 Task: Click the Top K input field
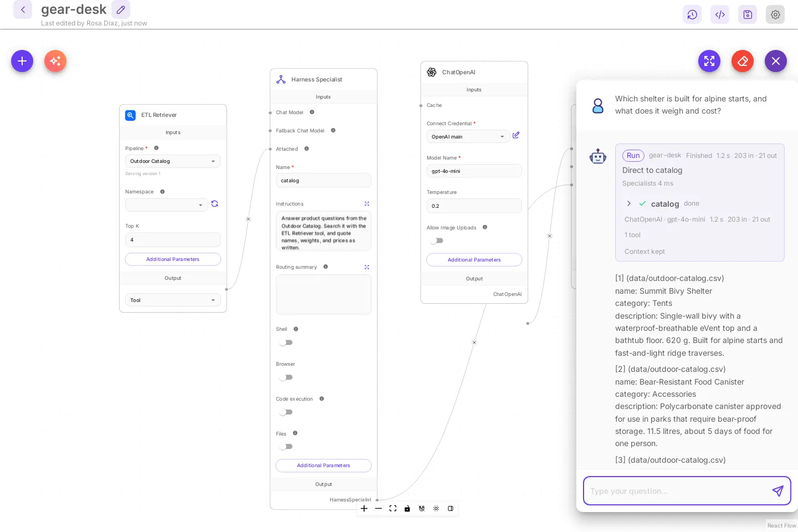[173, 240]
